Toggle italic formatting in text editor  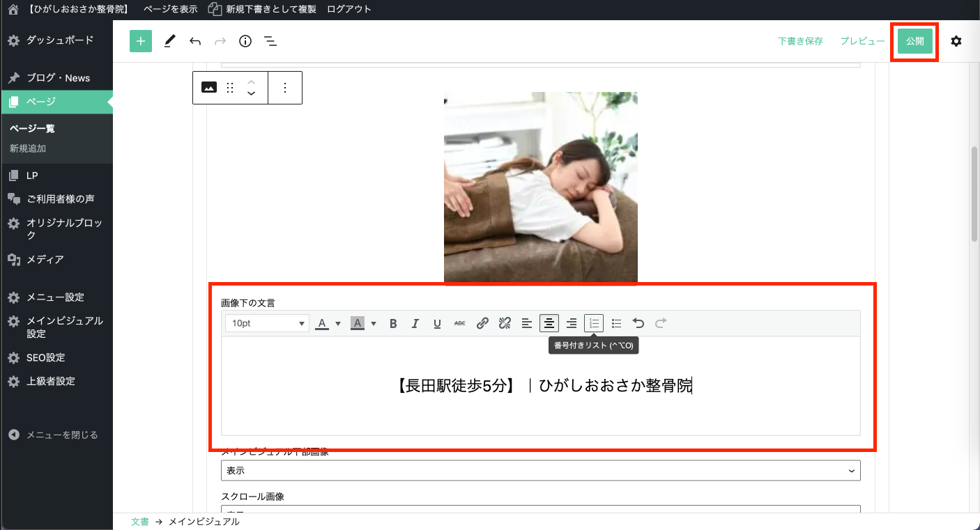tap(415, 323)
